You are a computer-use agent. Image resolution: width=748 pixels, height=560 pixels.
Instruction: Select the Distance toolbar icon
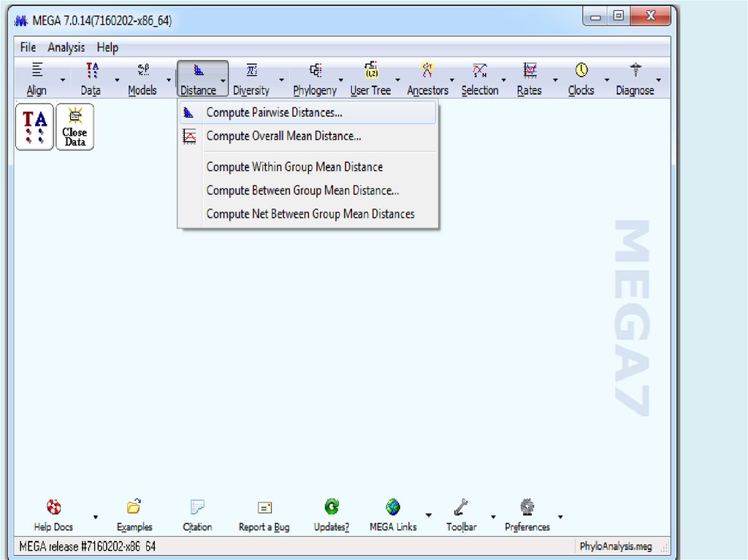click(199, 70)
